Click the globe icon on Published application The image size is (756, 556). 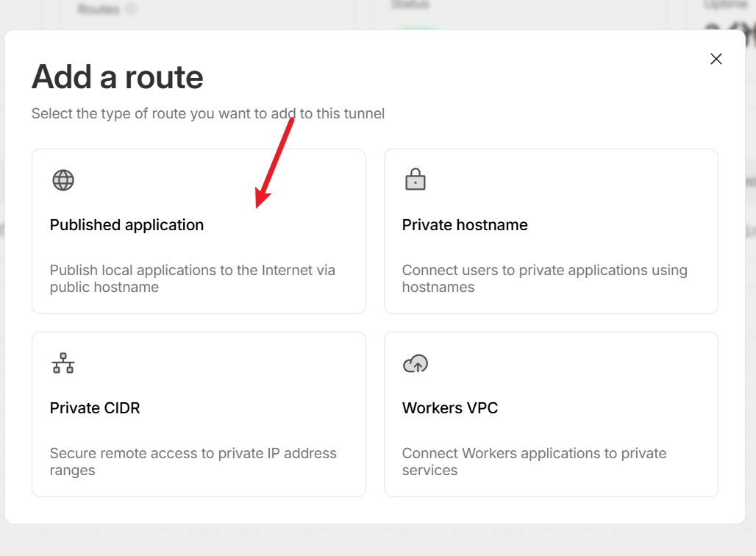click(63, 180)
